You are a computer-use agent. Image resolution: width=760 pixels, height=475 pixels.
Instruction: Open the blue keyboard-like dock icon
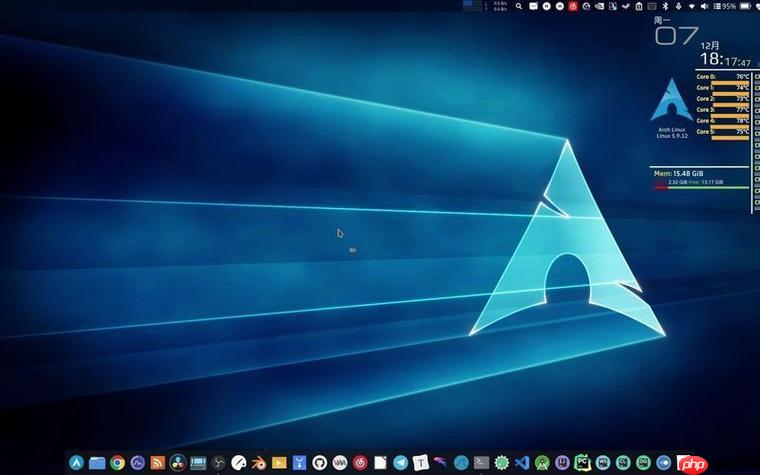tap(198, 463)
